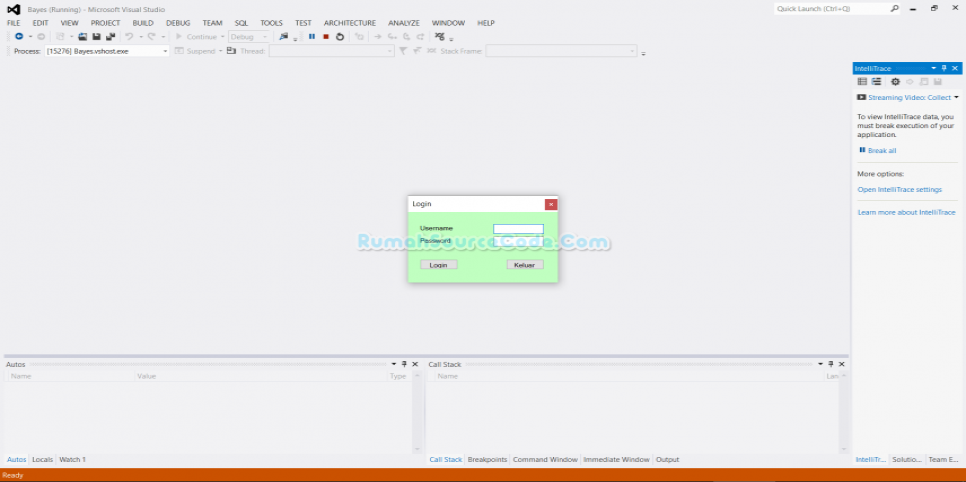The width and height of the screenshot is (966, 482).
Task: Click the Open File toolbar icon
Action: pyautogui.click(x=83, y=36)
